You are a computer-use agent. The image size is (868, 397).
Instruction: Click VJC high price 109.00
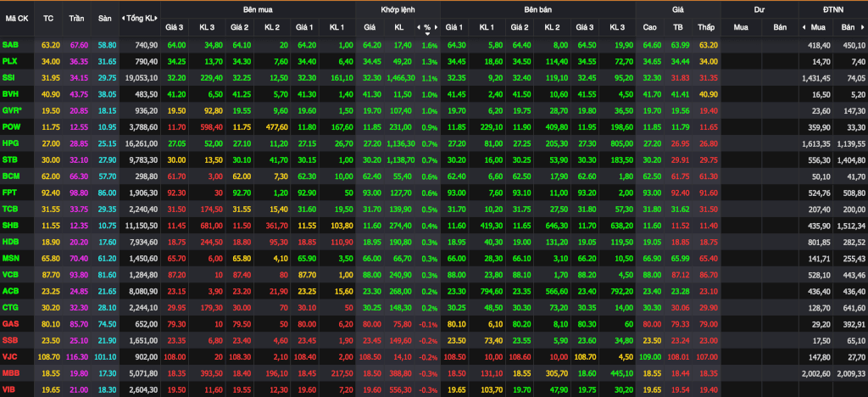pos(651,359)
